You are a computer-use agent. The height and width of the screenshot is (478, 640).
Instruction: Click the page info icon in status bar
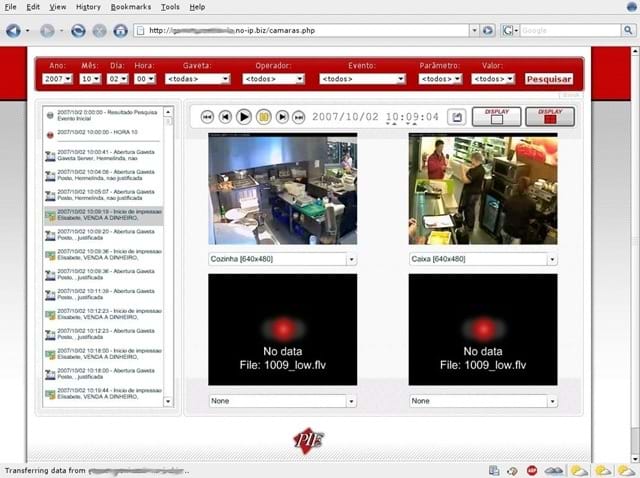pos(494,471)
